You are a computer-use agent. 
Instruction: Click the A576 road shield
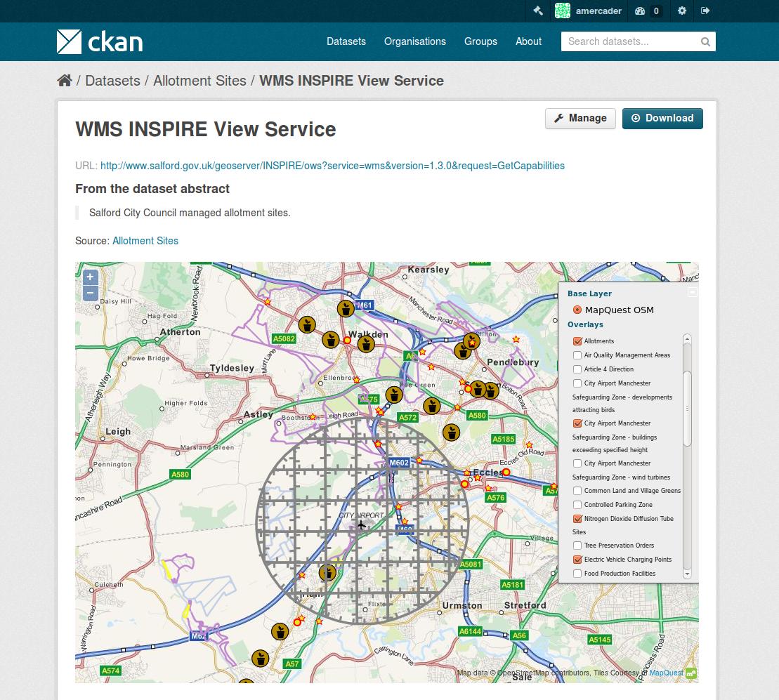(x=496, y=498)
